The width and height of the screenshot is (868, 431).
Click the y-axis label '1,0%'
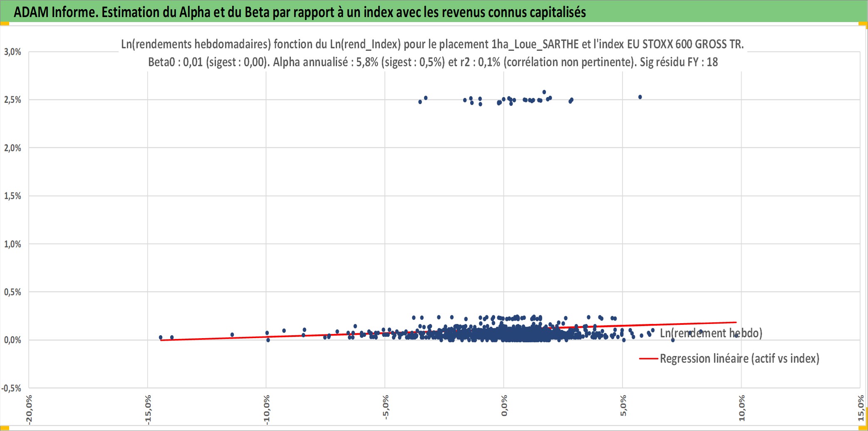tap(12, 244)
